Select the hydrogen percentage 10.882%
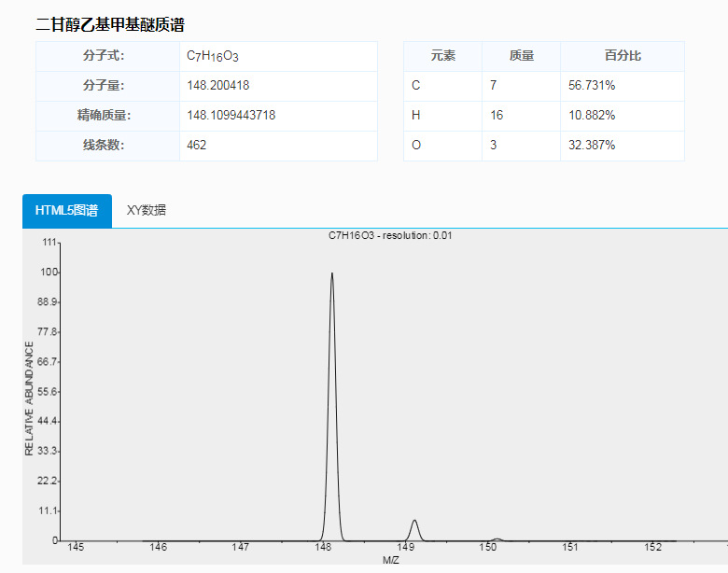Image resolution: width=728 pixels, height=573 pixels. pos(592,116)
